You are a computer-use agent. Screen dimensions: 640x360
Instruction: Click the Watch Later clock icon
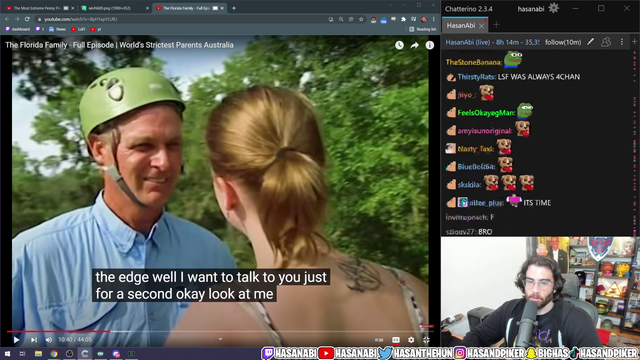click(399, 45)
